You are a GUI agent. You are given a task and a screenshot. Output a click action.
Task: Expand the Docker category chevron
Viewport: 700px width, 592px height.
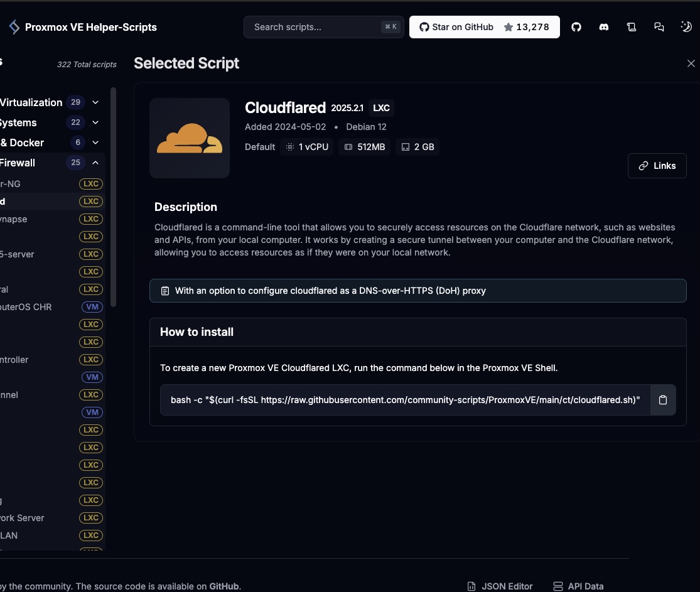tap(95, 143)
